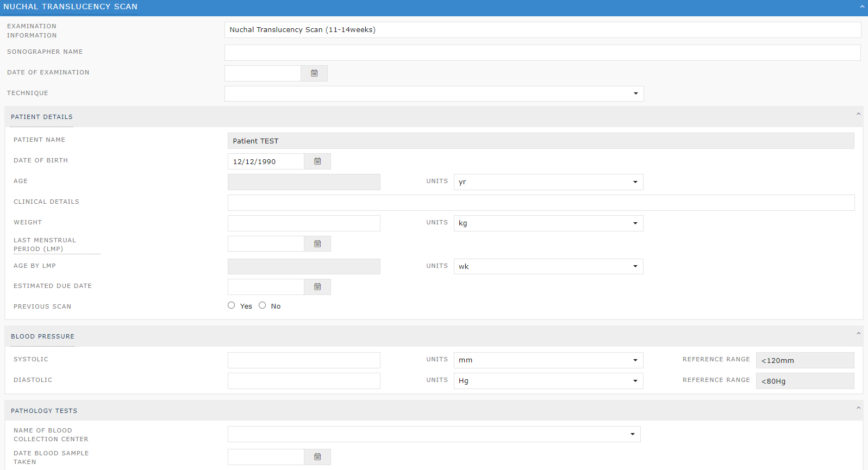Select No for Previous Scan
The image size is (868, 470).
263,305
